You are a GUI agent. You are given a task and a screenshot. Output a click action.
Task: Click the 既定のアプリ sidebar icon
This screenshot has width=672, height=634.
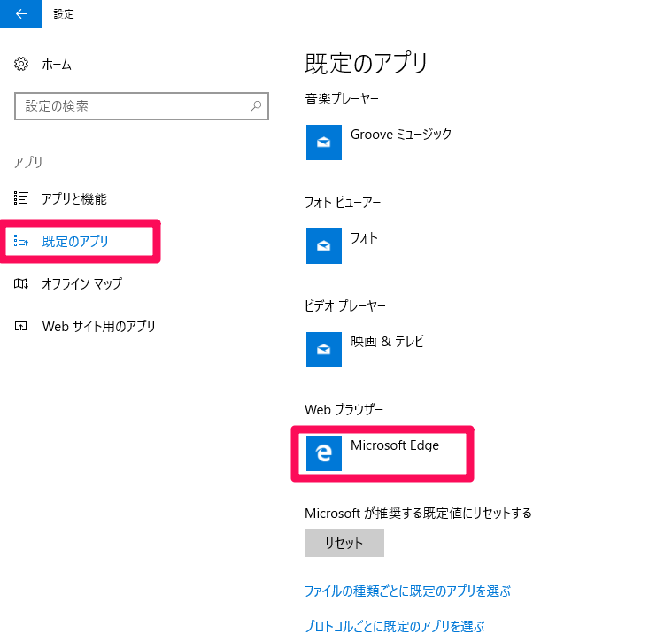[21, 241]
